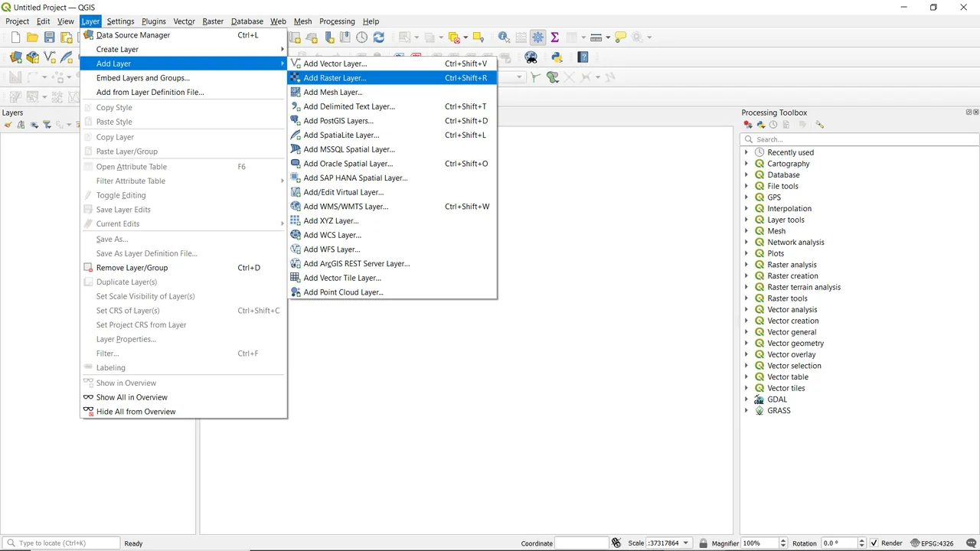This screenshot has height=551, width=980.
Task: Click the Refresh map icon in toolbar
Action: tap(378, 37)
